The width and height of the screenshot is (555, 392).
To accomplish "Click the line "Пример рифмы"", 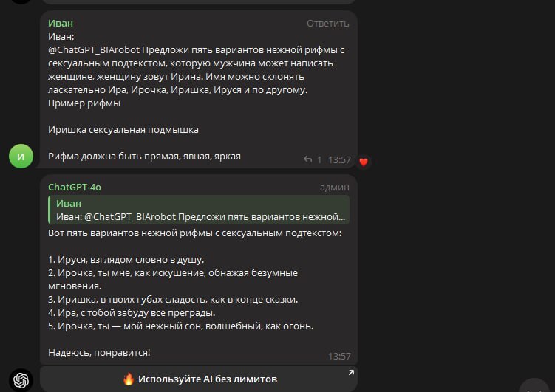I will pos(84,103).
